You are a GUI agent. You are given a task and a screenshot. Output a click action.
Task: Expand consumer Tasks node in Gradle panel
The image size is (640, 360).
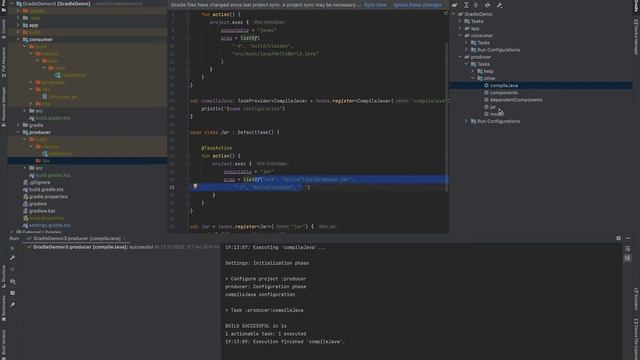(467, 42)
